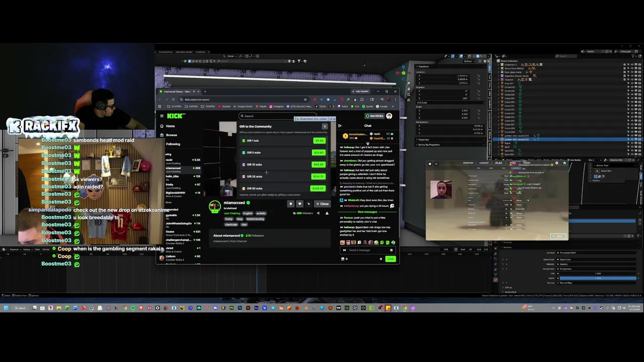The width and height of the screenshot is (644, 362).
Task: Hide Plane object with eye icon
Action: (632, 143)
